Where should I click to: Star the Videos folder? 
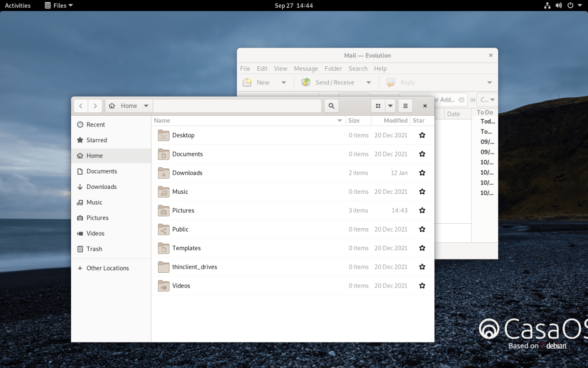click(x=422, y=286)
